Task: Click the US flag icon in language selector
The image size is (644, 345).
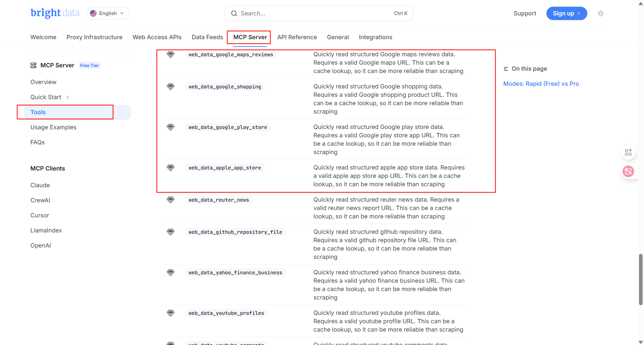Action: [x=93, y=13]
